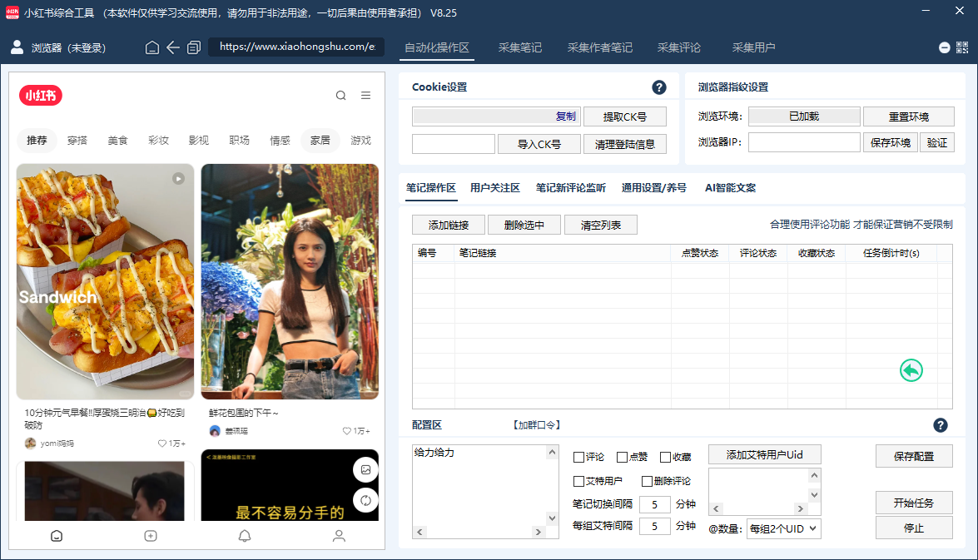Click the help icon beside Cookie设置
Screen dimensions: 978x560
[x=658, y=87]
